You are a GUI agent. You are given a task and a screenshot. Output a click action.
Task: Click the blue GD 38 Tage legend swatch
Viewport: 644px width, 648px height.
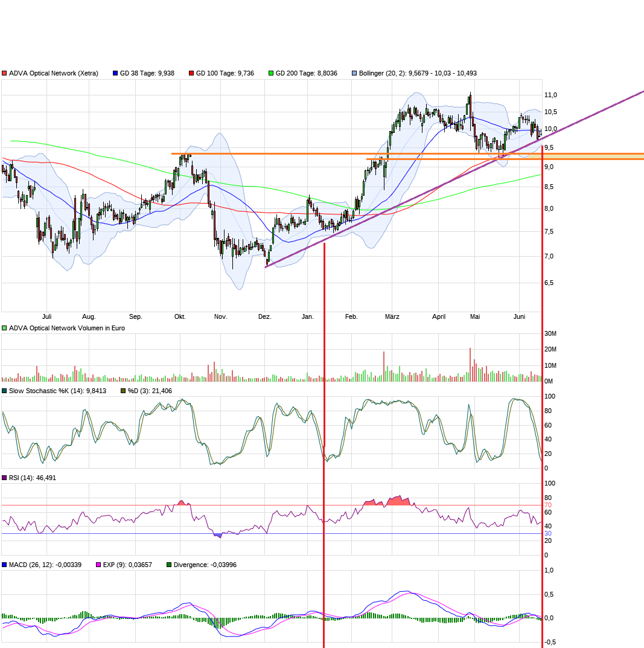115,73
